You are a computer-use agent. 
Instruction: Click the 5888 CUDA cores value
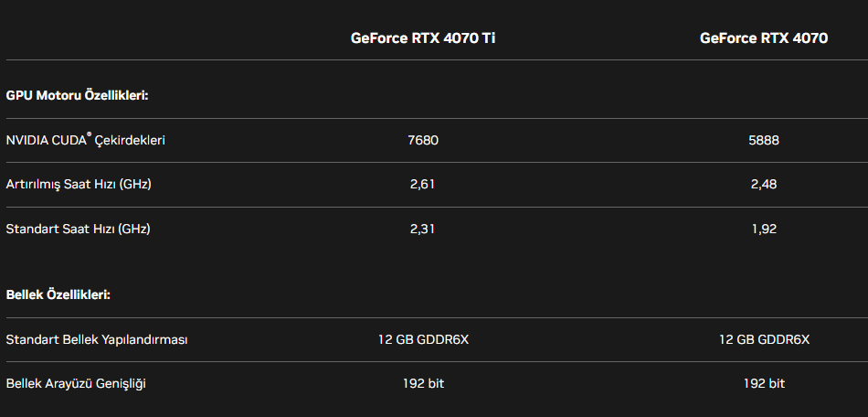[x=764, y=141]
